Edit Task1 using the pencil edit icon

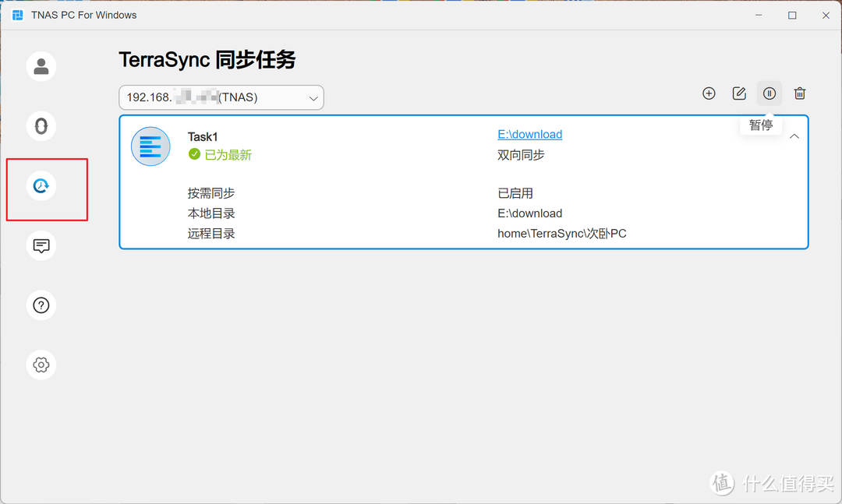(x=739, y=93)
